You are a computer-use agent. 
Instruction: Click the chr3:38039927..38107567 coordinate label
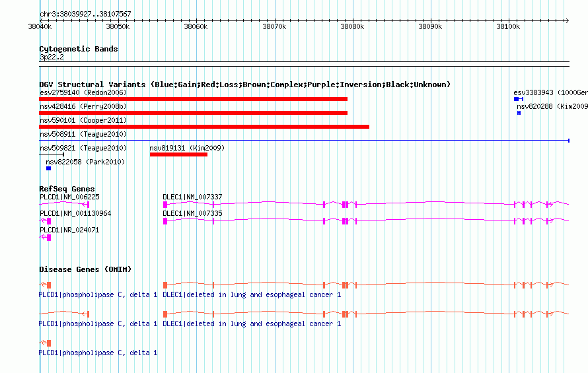click(85, 15)
